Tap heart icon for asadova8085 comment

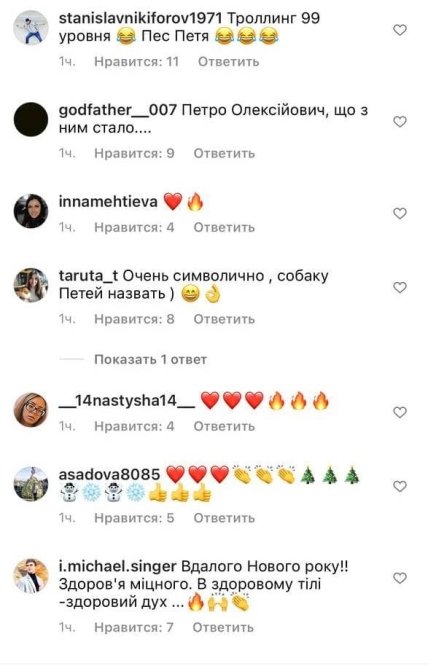[x=400, y=486]
